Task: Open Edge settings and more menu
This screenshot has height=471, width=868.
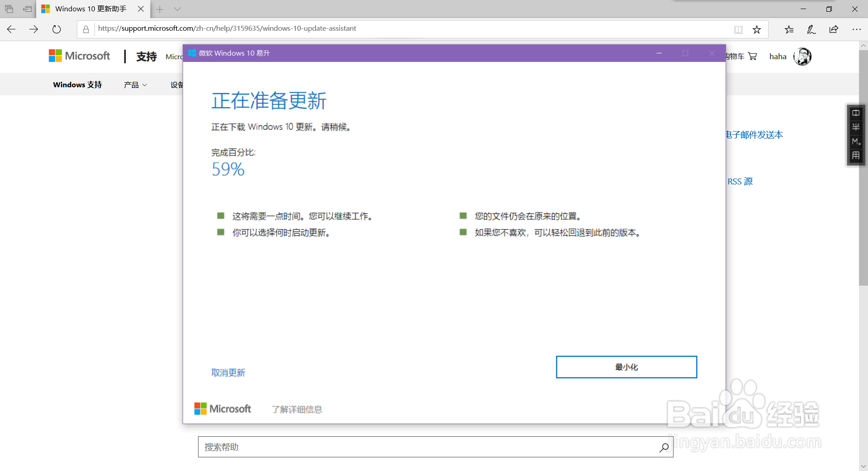Action: point(857,29)
